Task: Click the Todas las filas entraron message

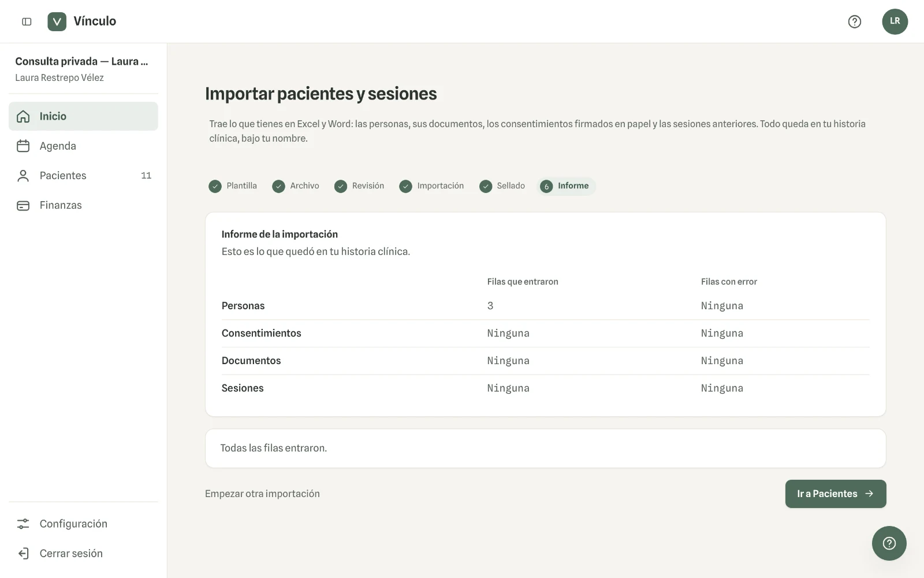Action: point(274,448)
